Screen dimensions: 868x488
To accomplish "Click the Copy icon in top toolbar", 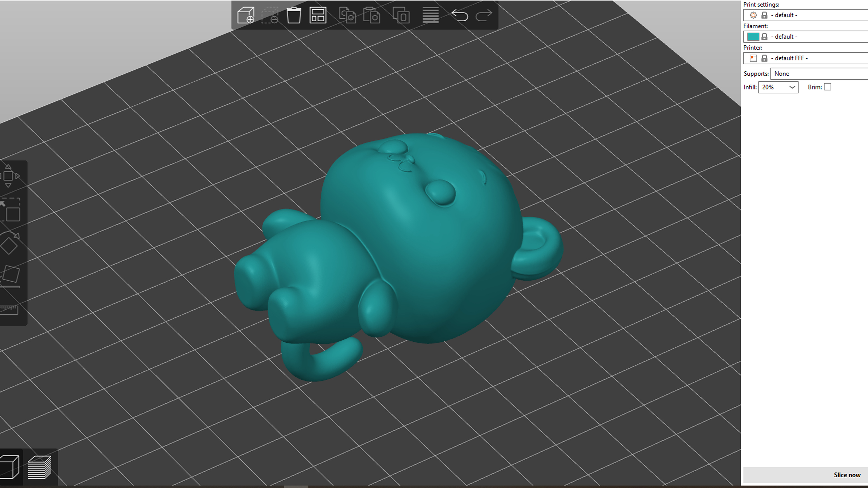I will 347,15.
